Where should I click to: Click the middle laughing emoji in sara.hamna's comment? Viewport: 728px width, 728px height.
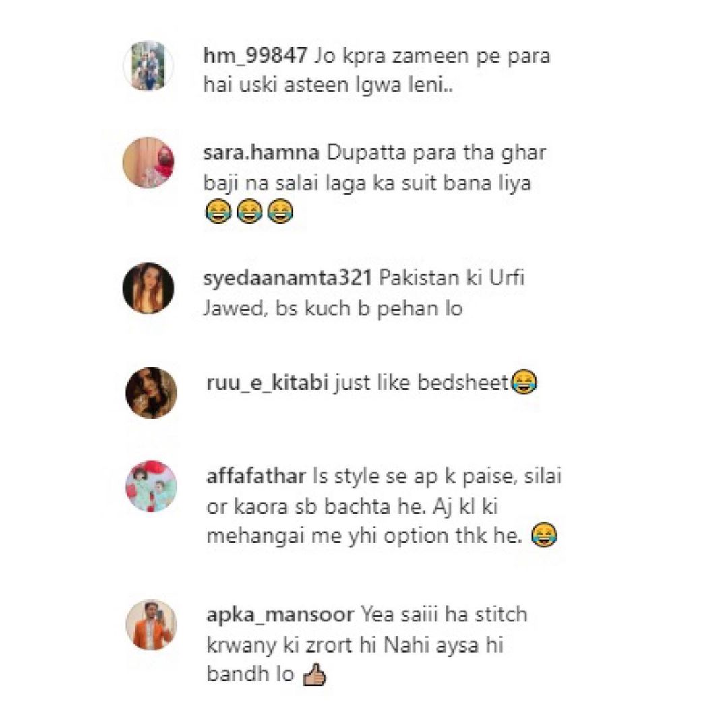[249, 212]
